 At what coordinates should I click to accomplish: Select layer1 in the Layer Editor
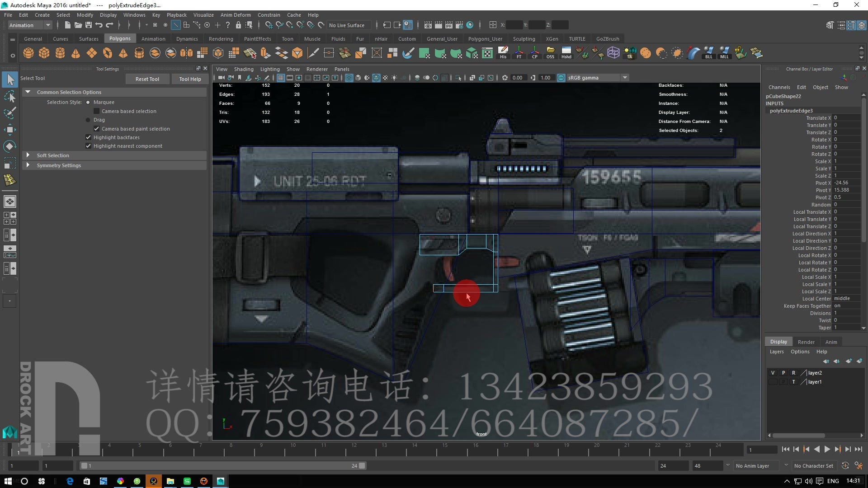[815, 382]
